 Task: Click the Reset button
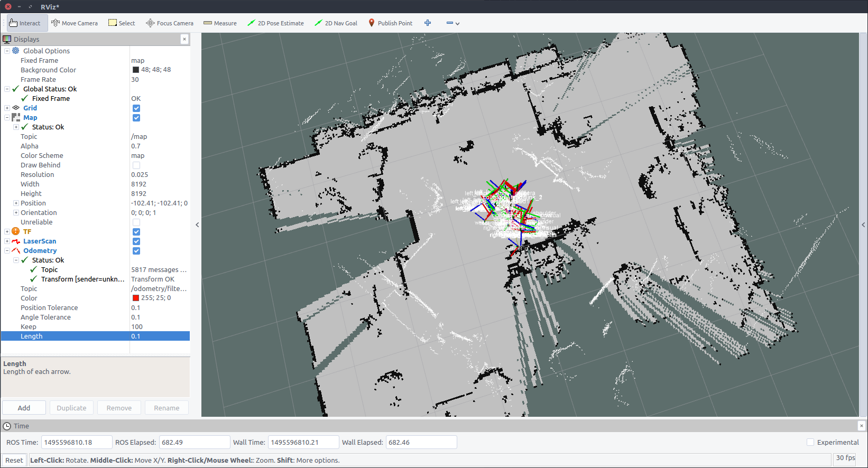14,460
